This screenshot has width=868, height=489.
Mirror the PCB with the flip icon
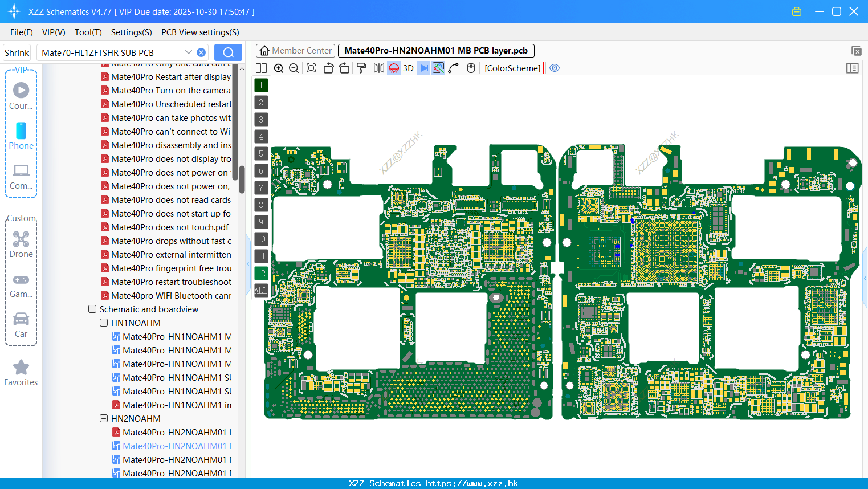pyautogui.click(x=378, y=68)
